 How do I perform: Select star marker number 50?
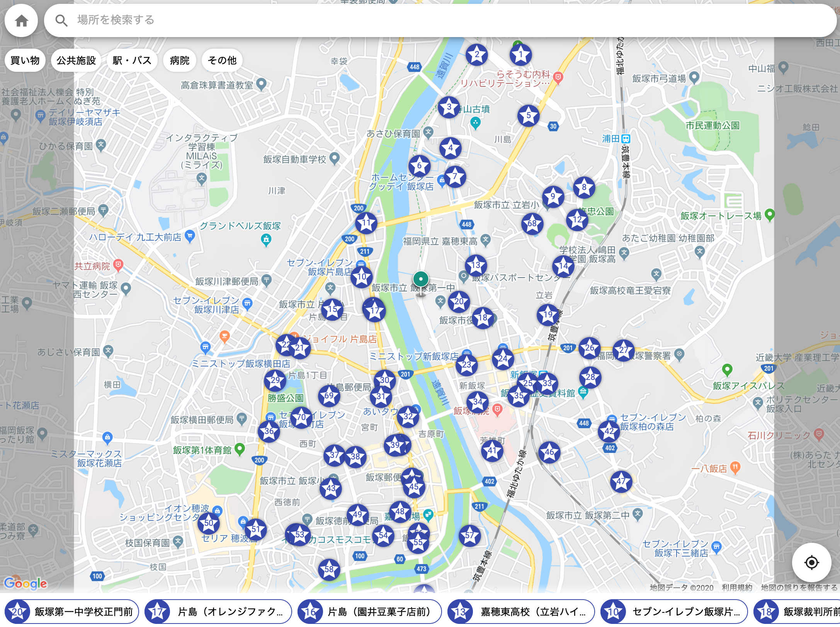click(208, 523)
